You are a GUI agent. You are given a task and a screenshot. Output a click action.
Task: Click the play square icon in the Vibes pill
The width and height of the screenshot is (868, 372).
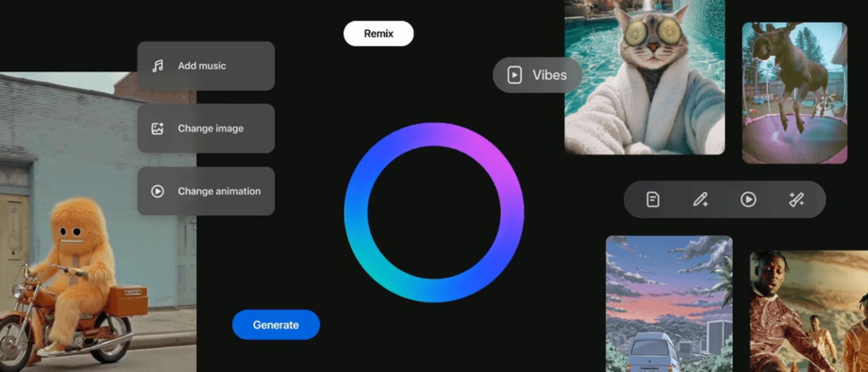(515, 75)
